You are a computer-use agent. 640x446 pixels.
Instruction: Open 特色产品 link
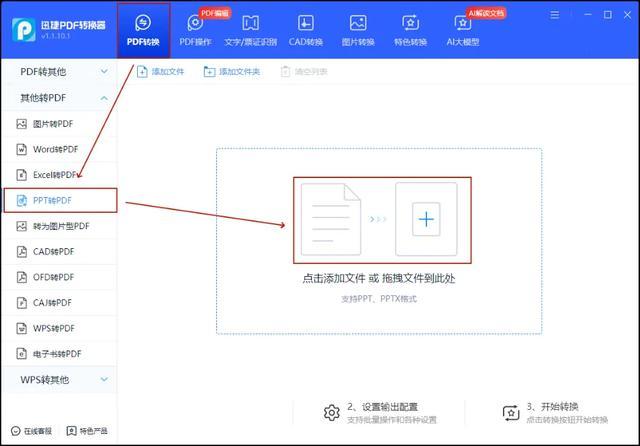click(87, 431)
